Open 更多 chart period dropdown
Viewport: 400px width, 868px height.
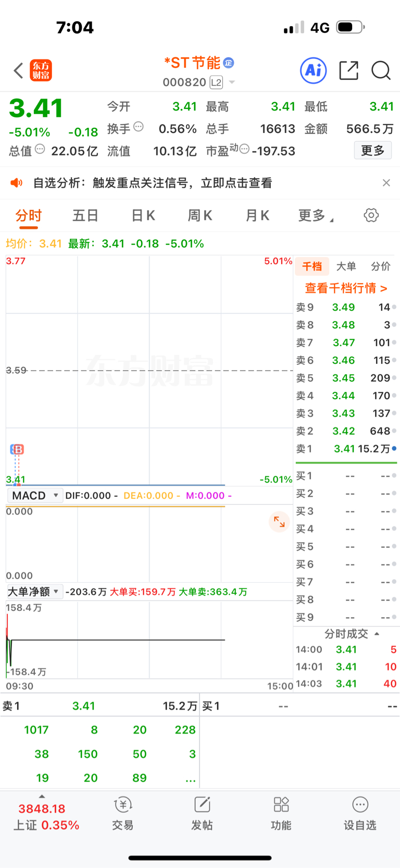coord(316,216)
